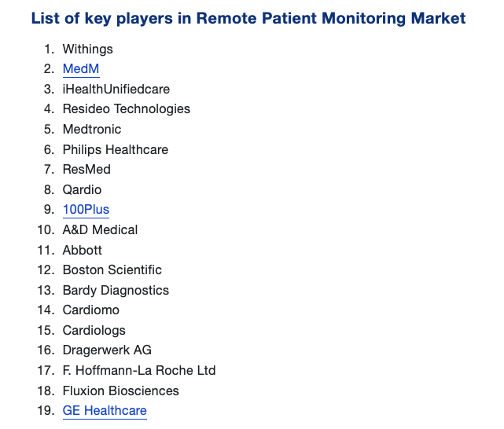504x429 pixels.
Task: Click the Resideo Technologies list entry
Action: (127, 109)
